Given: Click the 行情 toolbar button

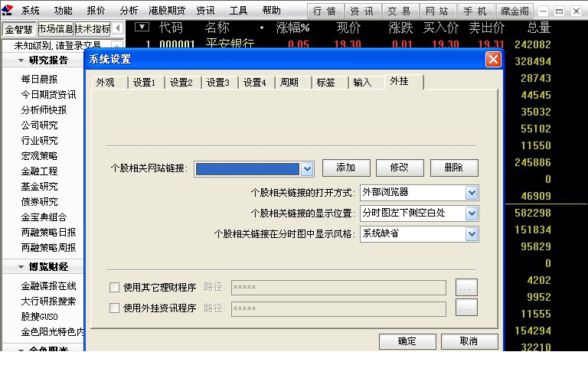Looking at the screenshot, I should point(325,11).
